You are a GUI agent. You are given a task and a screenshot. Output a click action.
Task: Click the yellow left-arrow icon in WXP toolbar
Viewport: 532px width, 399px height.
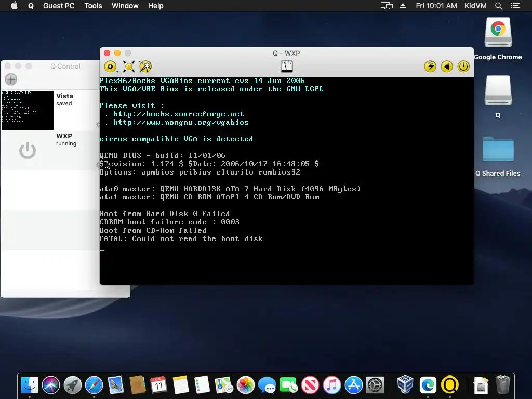pyautogui.click(x=447, y=66)
